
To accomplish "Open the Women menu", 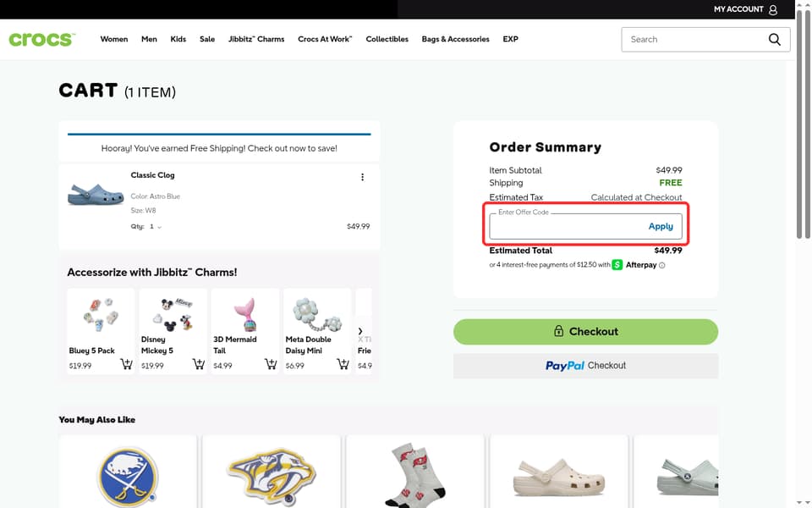I will pyautogui.click(x=114, y=39).
